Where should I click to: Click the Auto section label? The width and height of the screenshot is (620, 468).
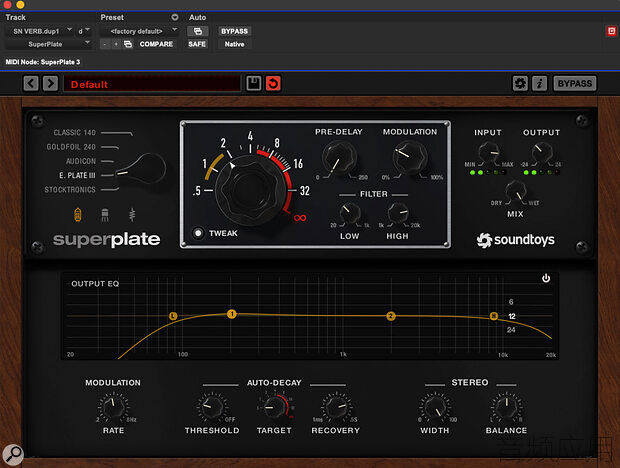197,17
